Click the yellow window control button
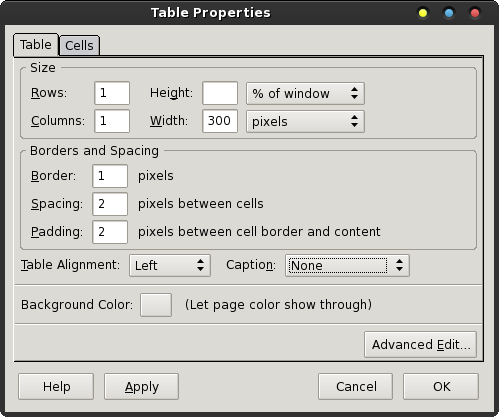Screen dimensions: 499x417 click(423, 13)
